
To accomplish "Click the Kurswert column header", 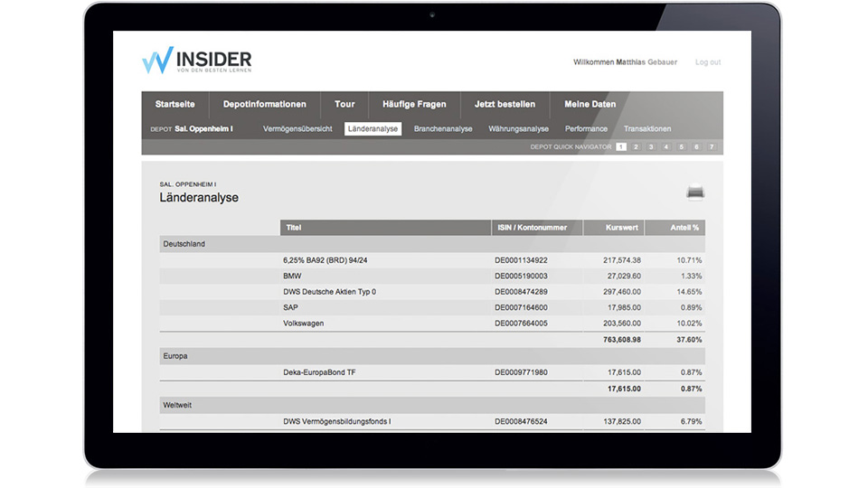I will (621, 227).
